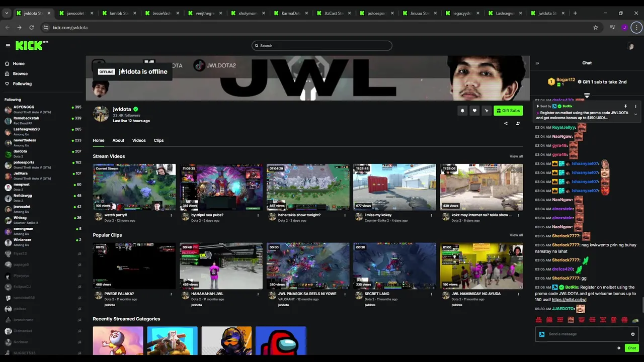This screenshot has height=362, width=644.
Task: Open the Among Us category tile
Action: 281,341
